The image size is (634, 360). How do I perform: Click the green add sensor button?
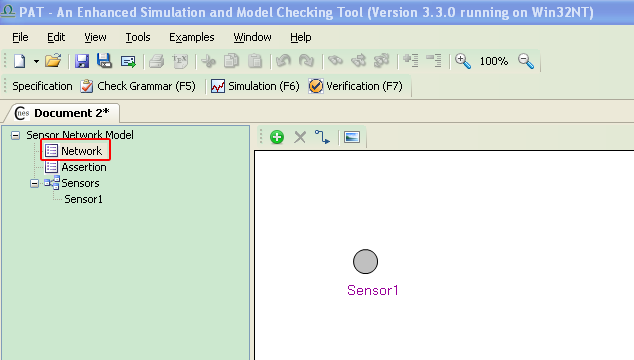[x=277, y=137]
